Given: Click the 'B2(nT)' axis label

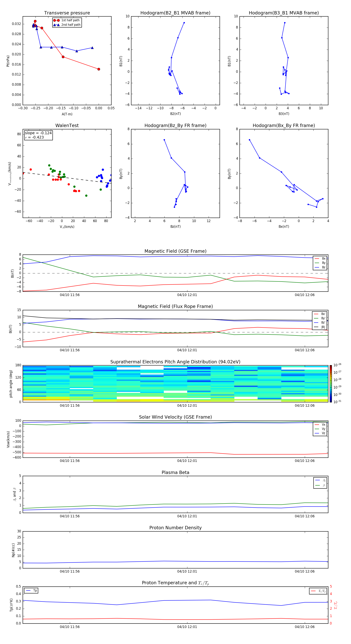Looking at the screenshot, I should click(x=175, y=114).
